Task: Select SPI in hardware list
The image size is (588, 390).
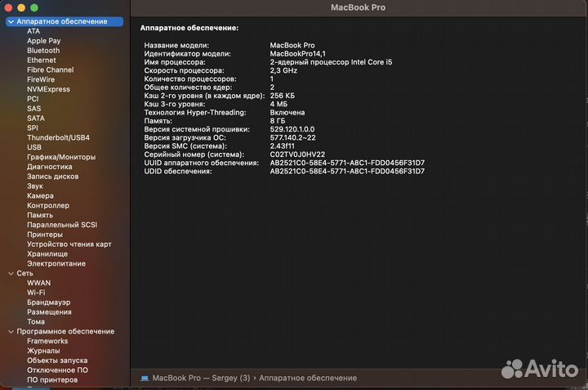Action: coord(32,128)
